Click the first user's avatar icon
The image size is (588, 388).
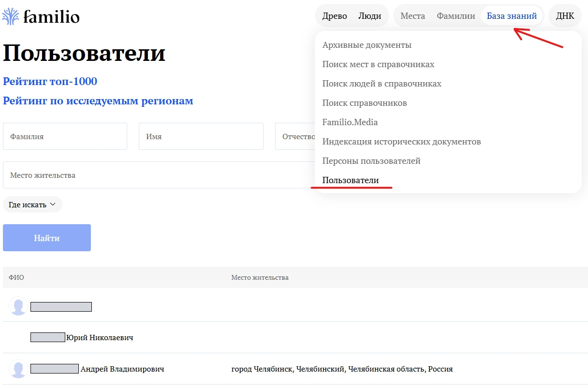click(x=18, y=306)
